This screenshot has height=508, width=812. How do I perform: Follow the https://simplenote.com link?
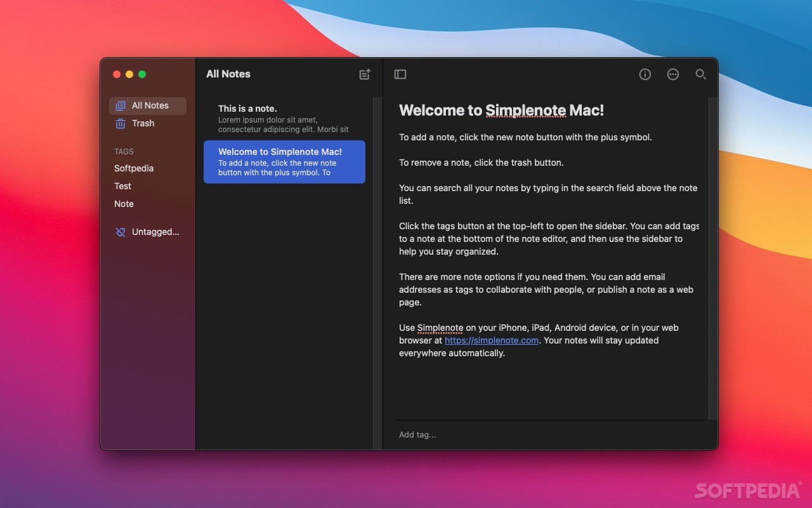492,340
